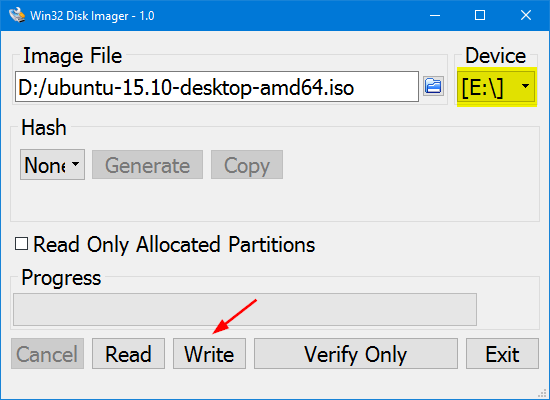Viewport: 550px width, 400px height.
Task: Maximize the Win32 Disk Imager window
Action: click(x=480, y=15)
